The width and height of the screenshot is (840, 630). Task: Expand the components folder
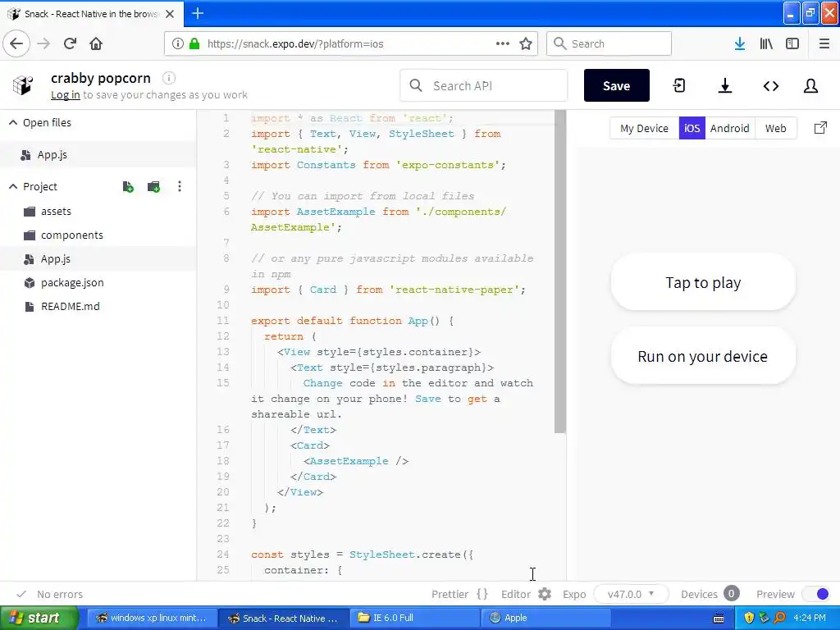72,235
